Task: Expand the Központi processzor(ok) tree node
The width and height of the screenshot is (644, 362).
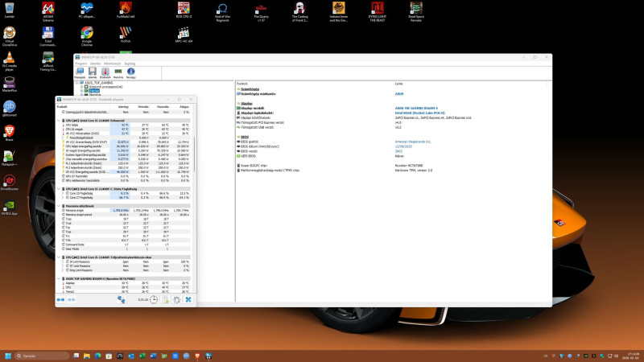Action: [80, 86]
